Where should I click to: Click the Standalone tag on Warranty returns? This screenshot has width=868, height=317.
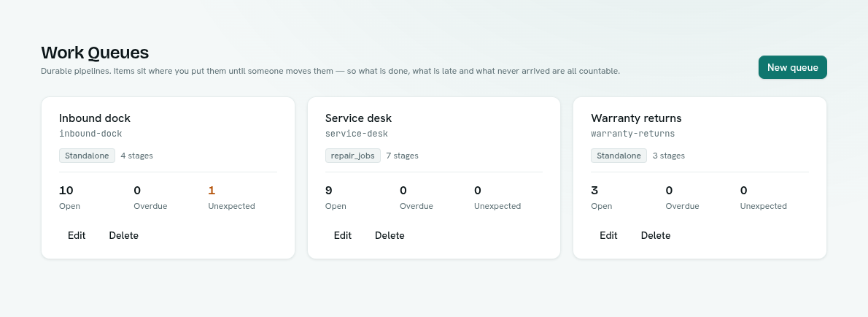coord(619,156)
